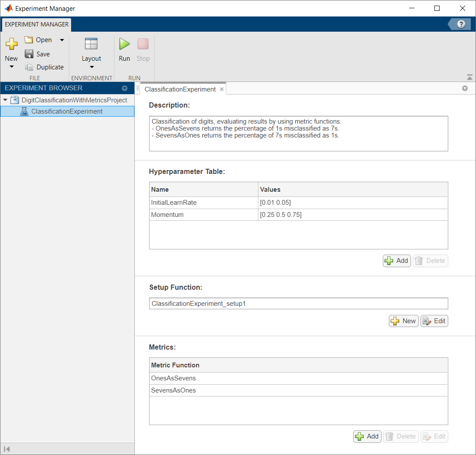Add a hyperparameter with the Add button
Image resolution: width=476 pixels, height=455 pixels.
coord(397,261)
